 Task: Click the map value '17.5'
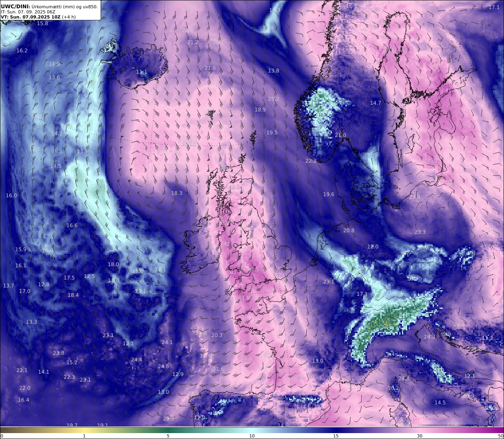69,278
